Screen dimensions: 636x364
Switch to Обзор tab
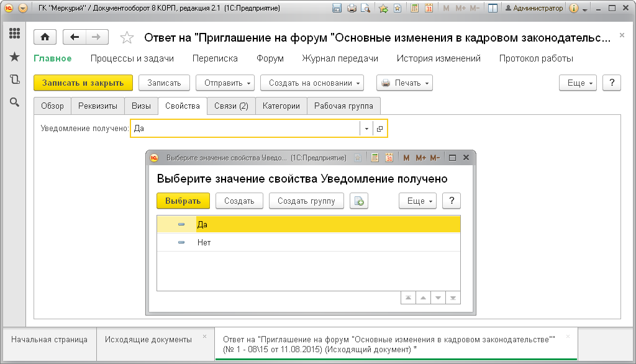click(x=52, y=106)
